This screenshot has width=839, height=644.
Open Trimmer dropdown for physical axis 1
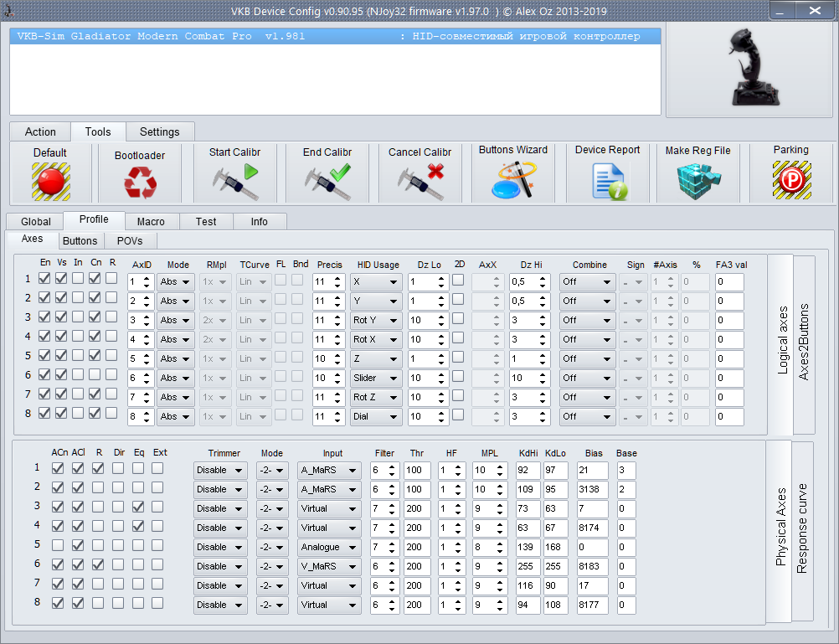pos(220,471)
